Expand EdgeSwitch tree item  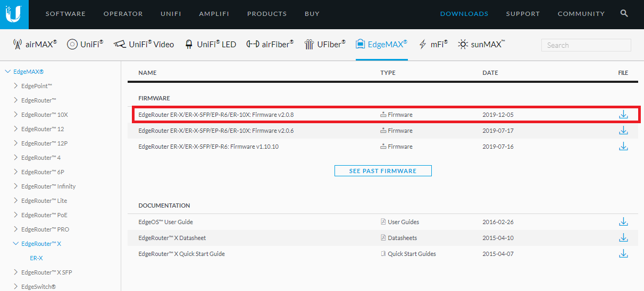pos(16,287)
